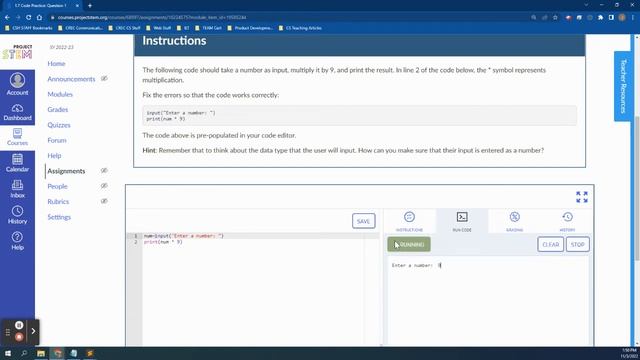Open the Quizzes course link
Image resolution: width=640 pixels, height=360 pixels.
(59, 125)
